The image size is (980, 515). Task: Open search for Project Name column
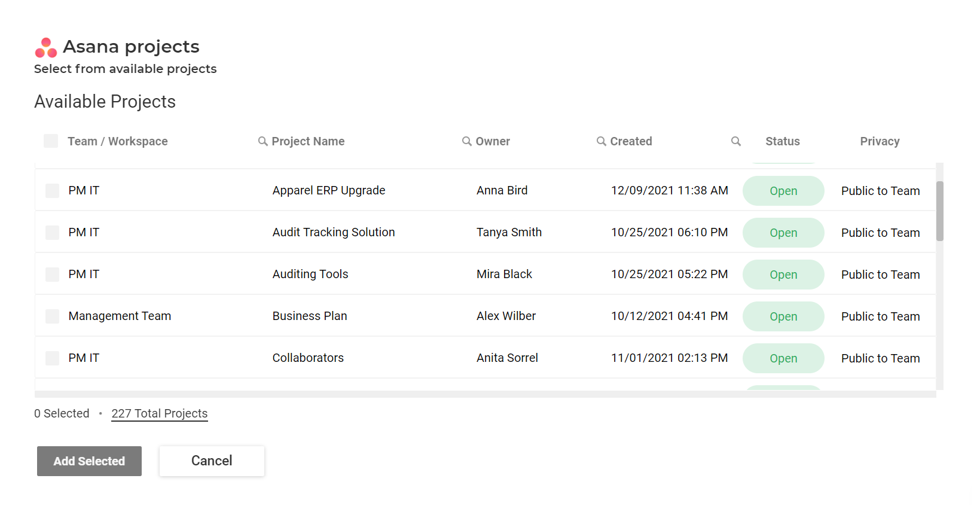[262, 141]
